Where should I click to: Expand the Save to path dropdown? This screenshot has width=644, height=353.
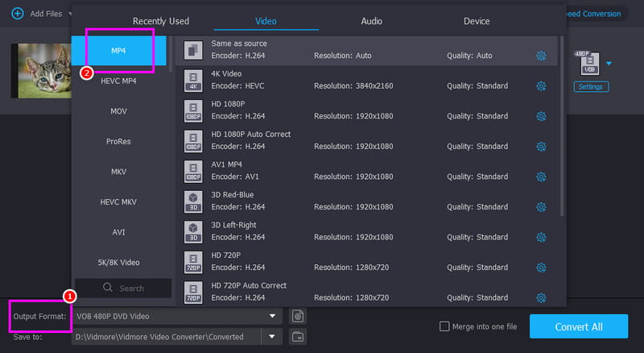tap(273, 336)
